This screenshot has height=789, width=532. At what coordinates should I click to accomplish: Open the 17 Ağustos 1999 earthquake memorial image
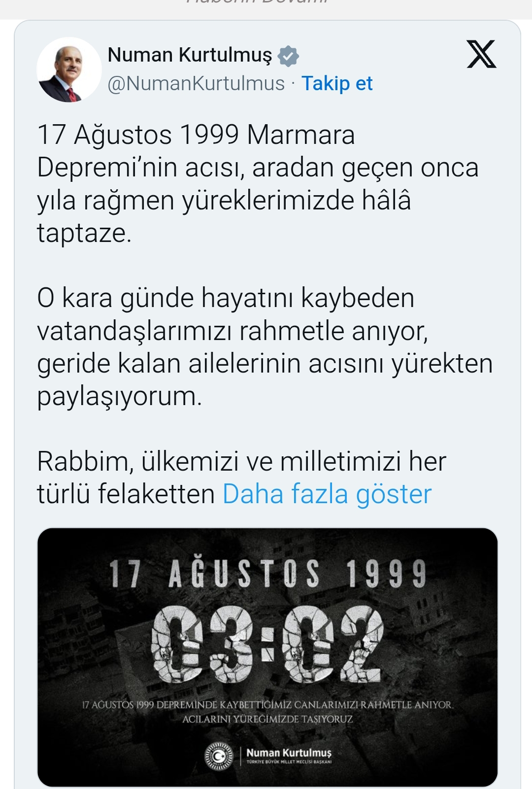click(x=267, y=657)
